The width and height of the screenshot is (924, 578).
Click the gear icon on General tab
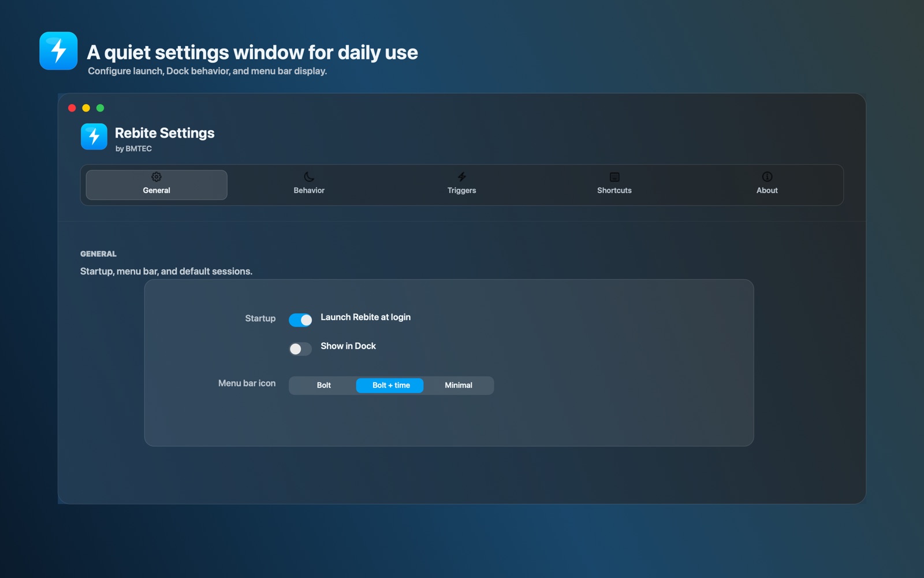point(157,177)
